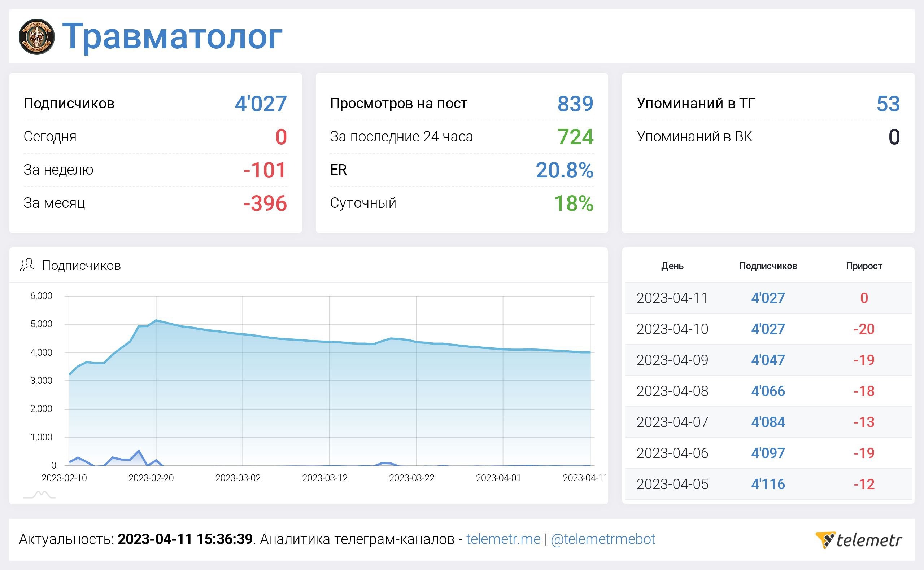The image size is (924, 570).
Task: Click the ER value 20.8%
Action: (565, 170)
